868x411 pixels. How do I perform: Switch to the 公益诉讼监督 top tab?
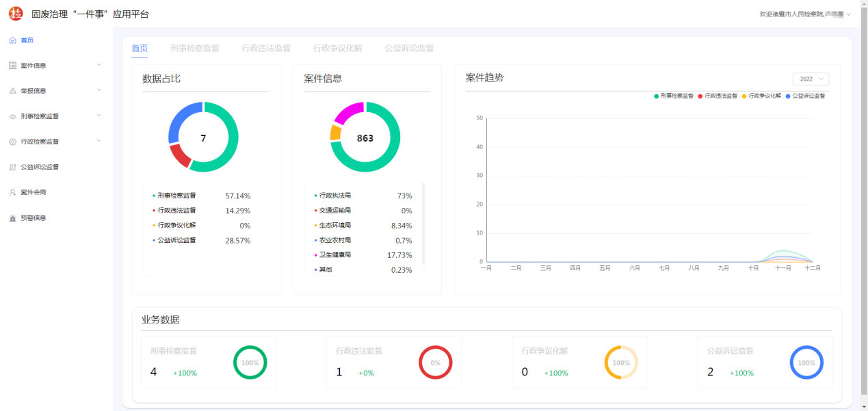click(x=409, y=49)
